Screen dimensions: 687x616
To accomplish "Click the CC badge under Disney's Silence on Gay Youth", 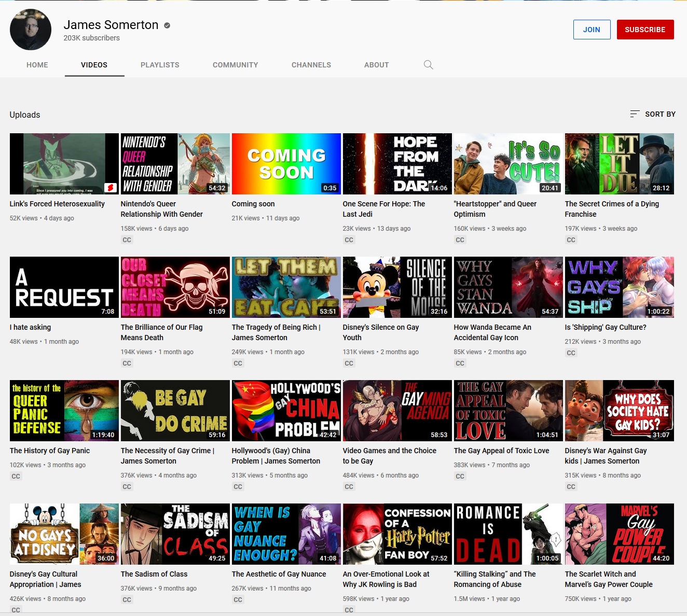I will click(349, 363).
